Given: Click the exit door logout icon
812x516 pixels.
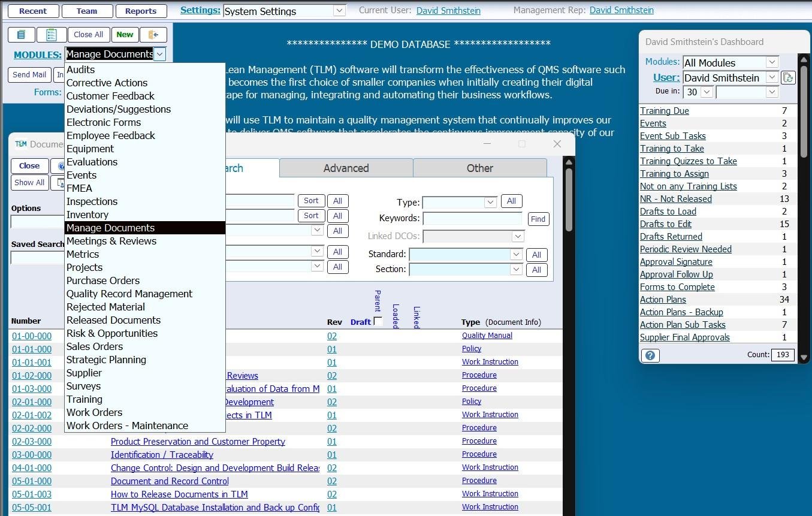Looking at the screenshot, I should pyautogui.click(x=153, y=35).
